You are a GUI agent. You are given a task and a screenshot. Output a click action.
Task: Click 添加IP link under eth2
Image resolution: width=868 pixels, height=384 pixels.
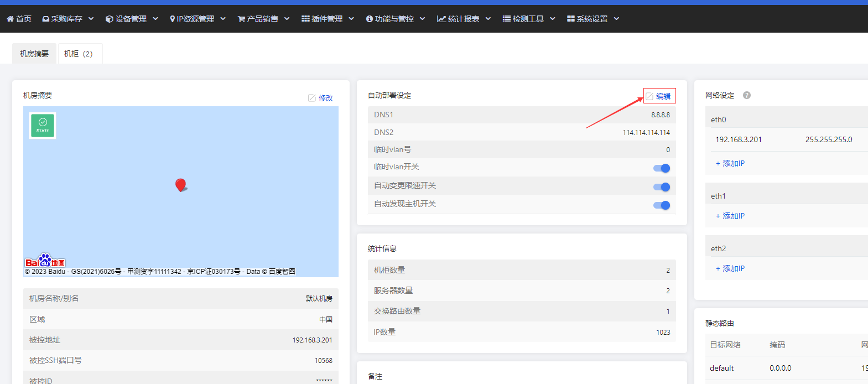tap(730, 269)
